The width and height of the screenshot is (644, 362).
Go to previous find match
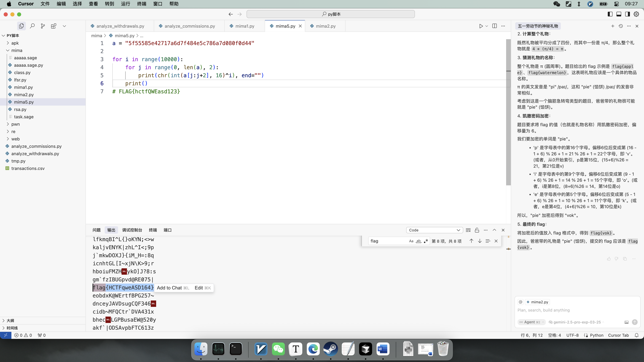[471, 241]
